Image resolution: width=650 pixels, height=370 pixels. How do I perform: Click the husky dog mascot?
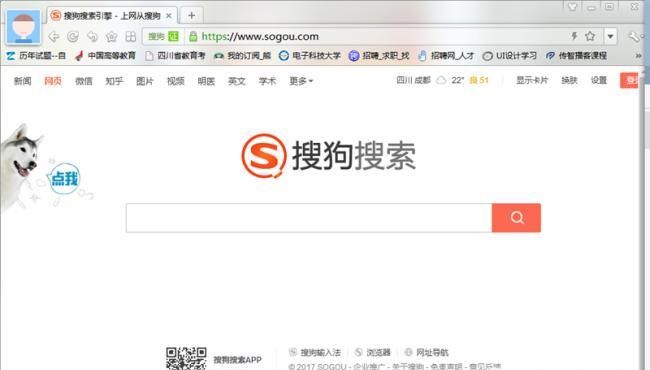(21, 166)
